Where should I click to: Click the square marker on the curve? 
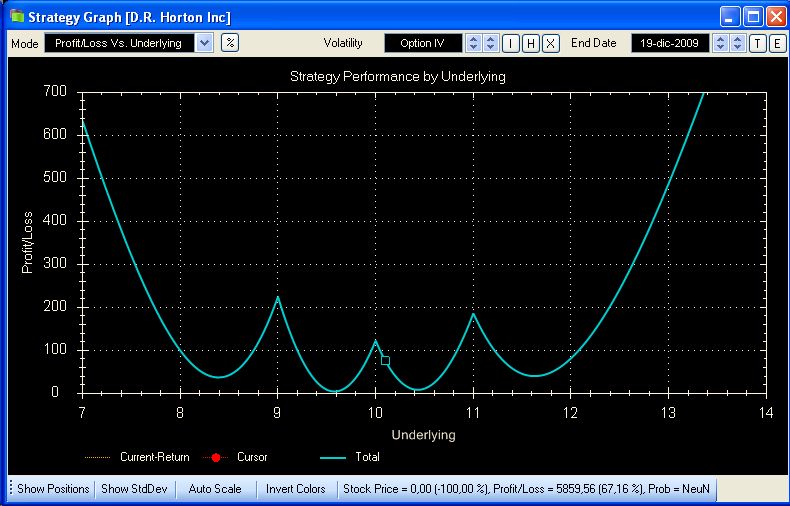coord(385,360)
